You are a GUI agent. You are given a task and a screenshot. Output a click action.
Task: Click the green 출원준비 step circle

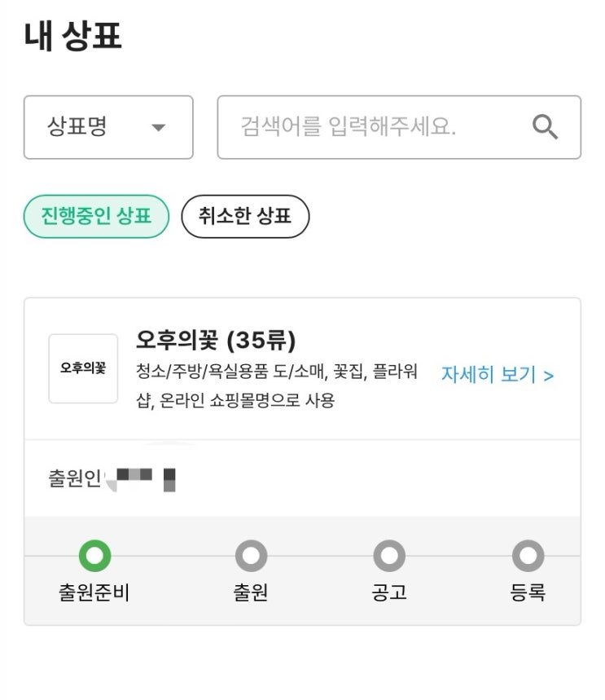(x=94, y=557)
